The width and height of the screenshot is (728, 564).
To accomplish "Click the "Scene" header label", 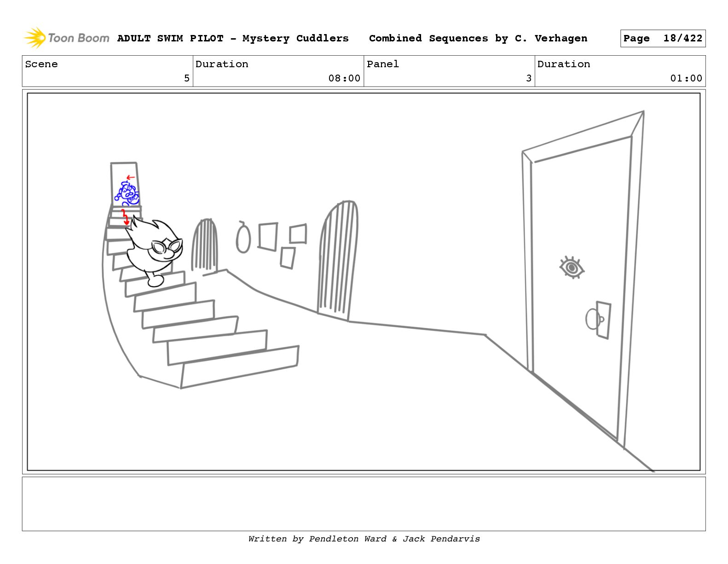I will (x=41, y=64).
